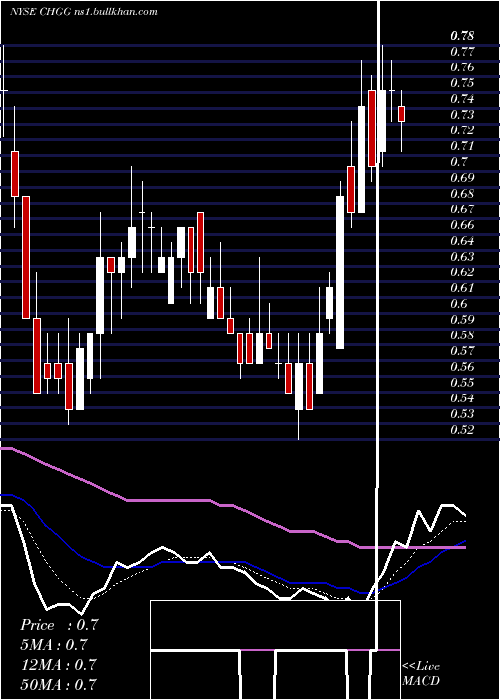Click the 0.64 price level label

[x=462, y=241]
